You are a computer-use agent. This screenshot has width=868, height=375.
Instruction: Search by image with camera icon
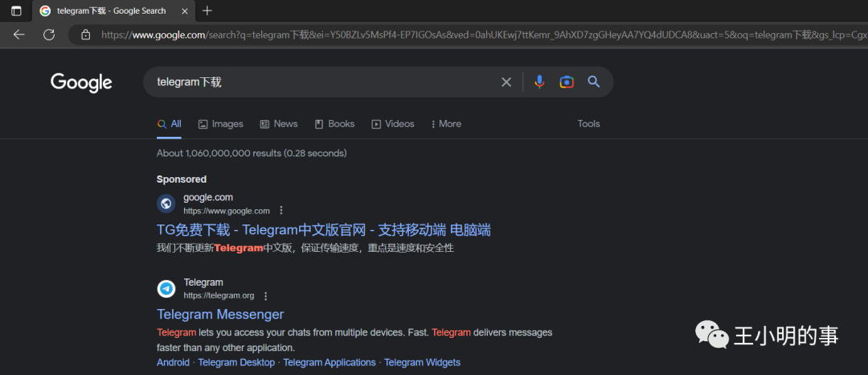coord(567,82)
